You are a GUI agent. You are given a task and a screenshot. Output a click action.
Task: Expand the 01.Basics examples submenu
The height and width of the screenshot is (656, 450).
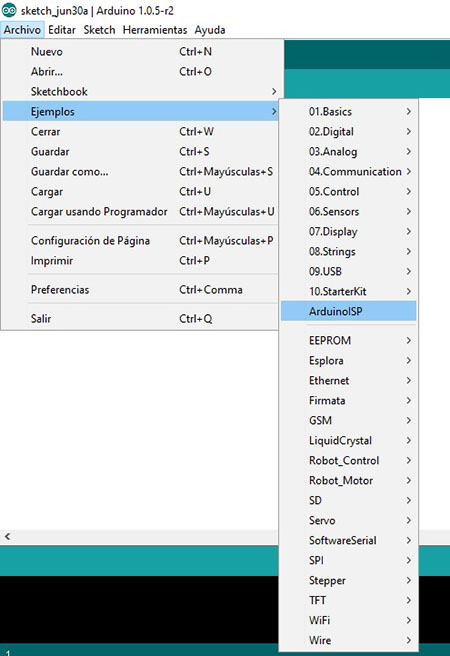[x=348, y=112]
